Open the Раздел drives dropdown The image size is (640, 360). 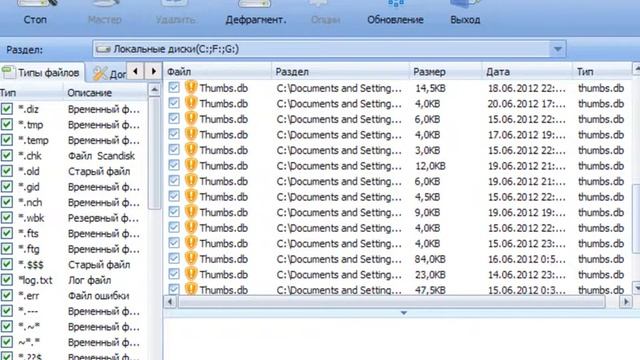pyautogui.click(x=557, y=49)
